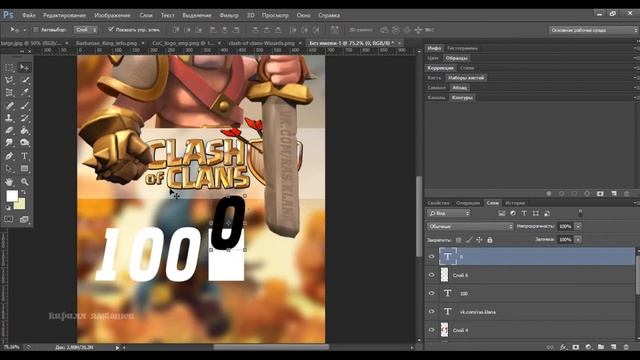Select the Move tool
This screenshot has height=360, width=640.
pos(24,67)
